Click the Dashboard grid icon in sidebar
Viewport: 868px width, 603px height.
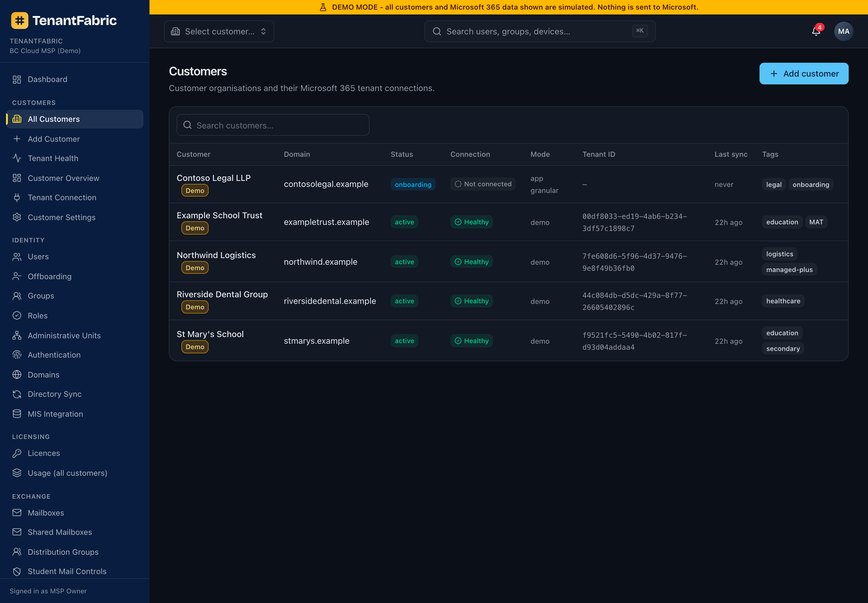click(x=17, y=79)
